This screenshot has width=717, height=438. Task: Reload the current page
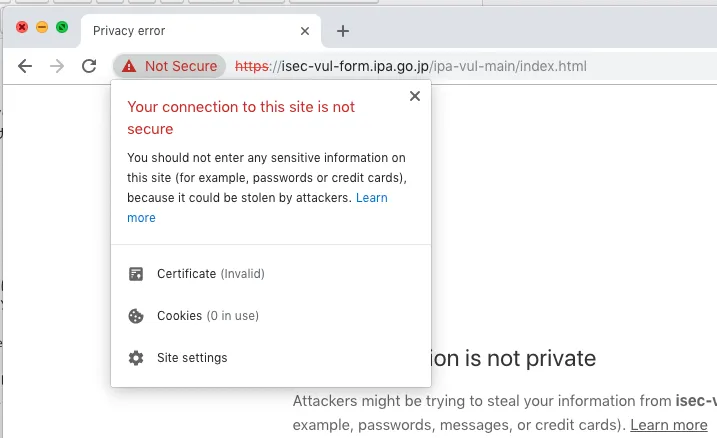(89, 66)
